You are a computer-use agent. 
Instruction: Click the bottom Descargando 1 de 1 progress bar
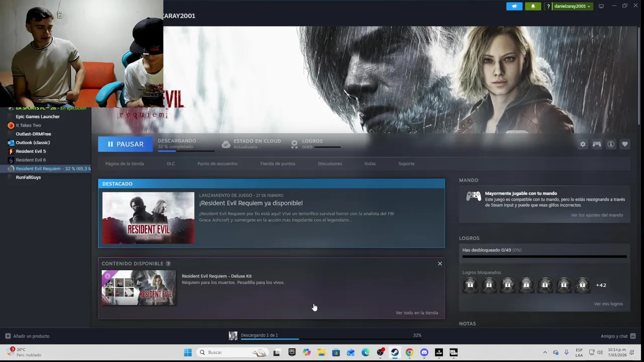pyautogui.click(x=331, y=339)
